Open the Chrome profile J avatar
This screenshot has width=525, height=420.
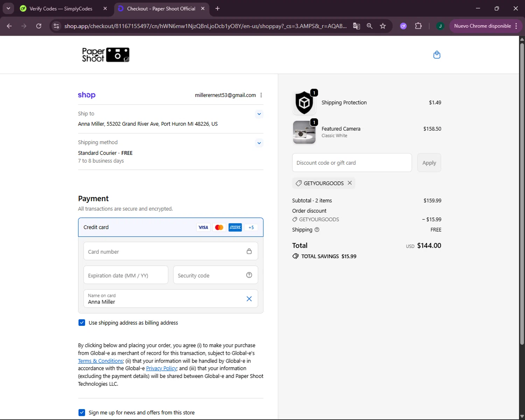click(440, 26)
